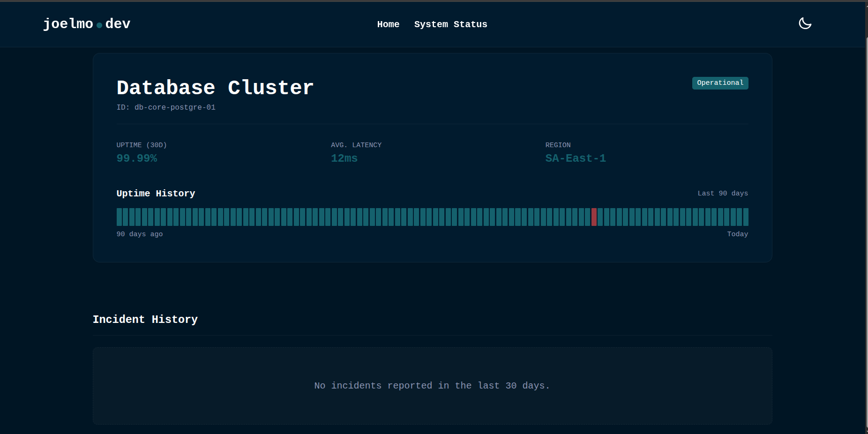Click the Database Cluster heading
This screenshot has height=434, width=868.
[215, 88]
